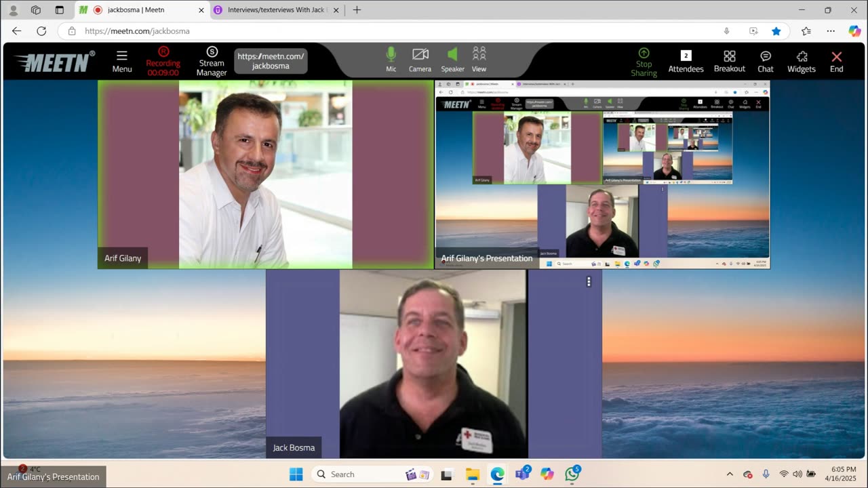
Task: Click the MEETN logo
Action: (54, 62)
